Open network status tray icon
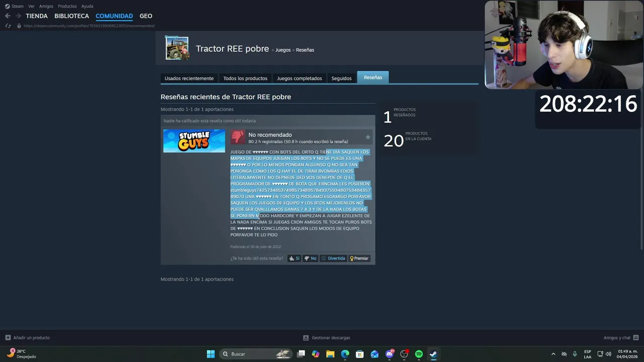 pos(600,354)
